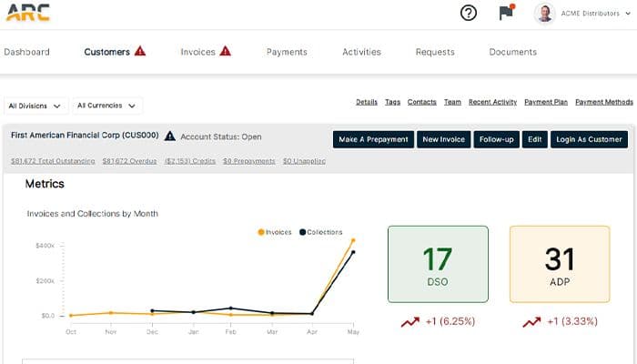
Task: Click the alert triangle next to Customers
Action: click(140, 51)
